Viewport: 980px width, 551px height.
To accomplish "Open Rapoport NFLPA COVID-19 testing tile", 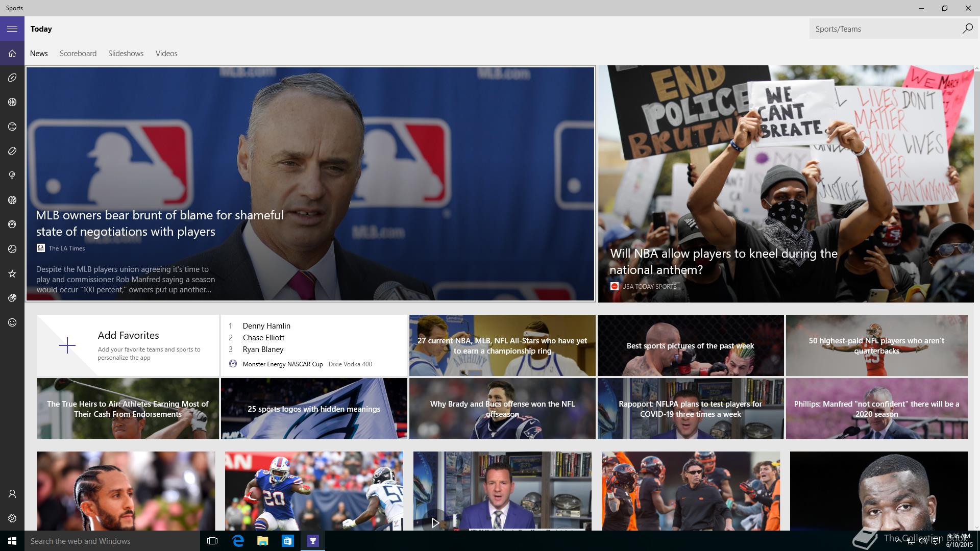I will [x=691, y=409].
